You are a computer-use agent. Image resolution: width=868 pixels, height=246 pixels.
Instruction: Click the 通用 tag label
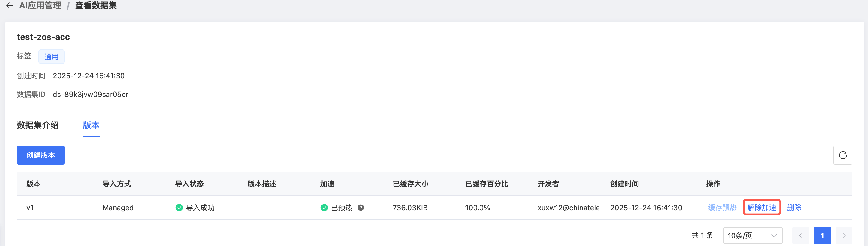click(51, 57)
